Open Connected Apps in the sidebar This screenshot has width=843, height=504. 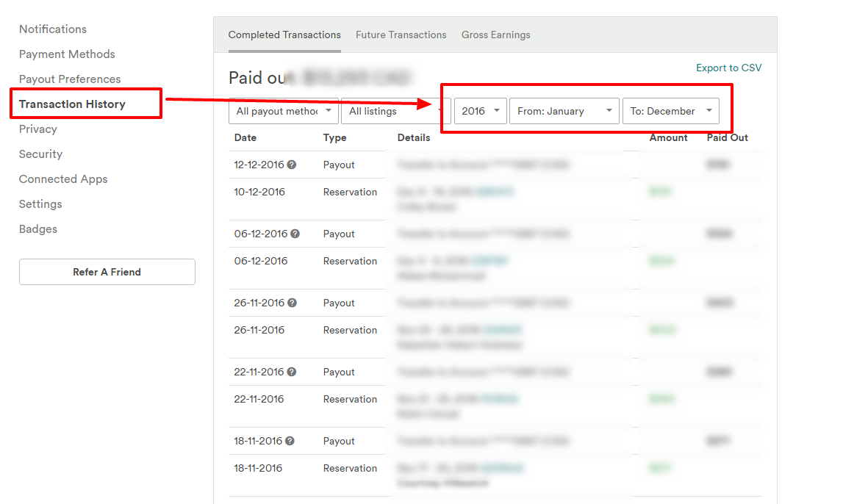click(x=63, y=179)
